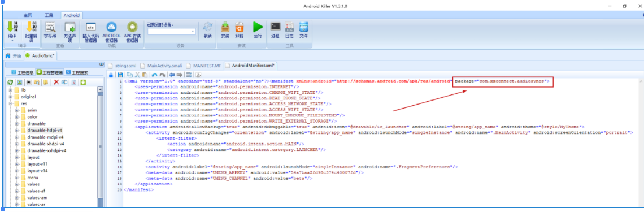Image resolution: width=644 pixels, height=212 pixels.
Task: Expand the lib folder node
Action: [x=10, y=90]
